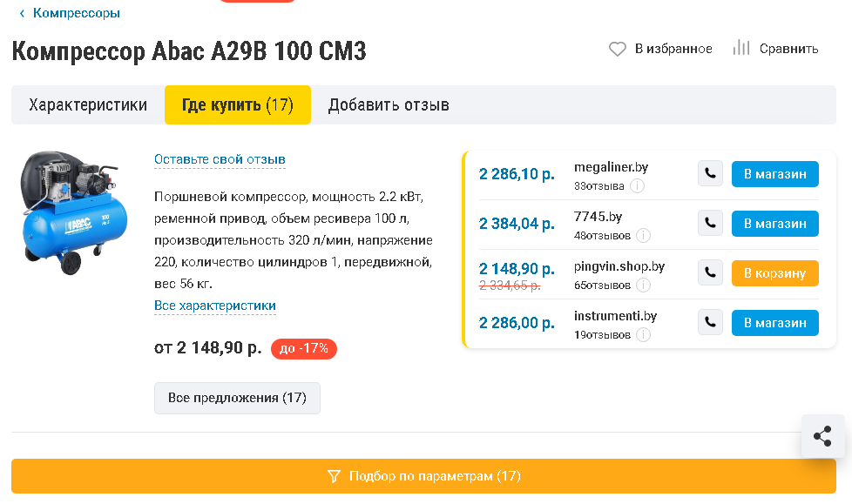Screen dimensions: 852x504
Task: Click the back chevron before Компрессоры
Action: (x=22, y=13)
